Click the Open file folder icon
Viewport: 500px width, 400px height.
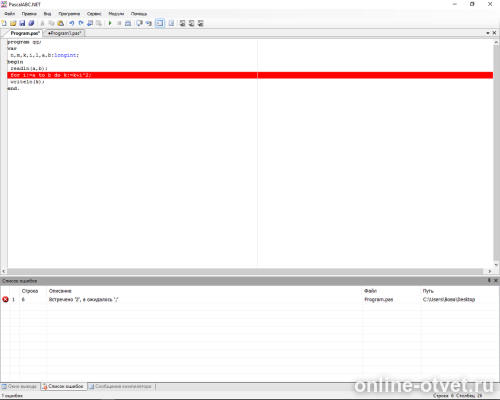click(13, 23)
